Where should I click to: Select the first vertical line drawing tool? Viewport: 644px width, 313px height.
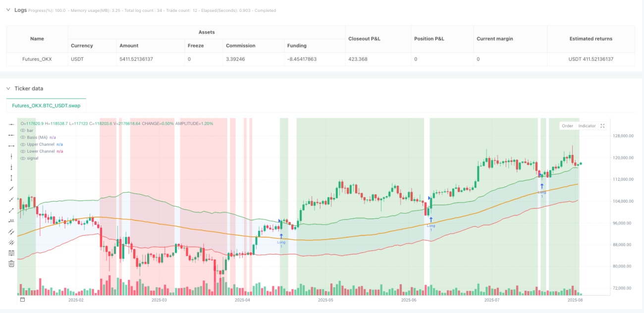[x=11, y=156]
